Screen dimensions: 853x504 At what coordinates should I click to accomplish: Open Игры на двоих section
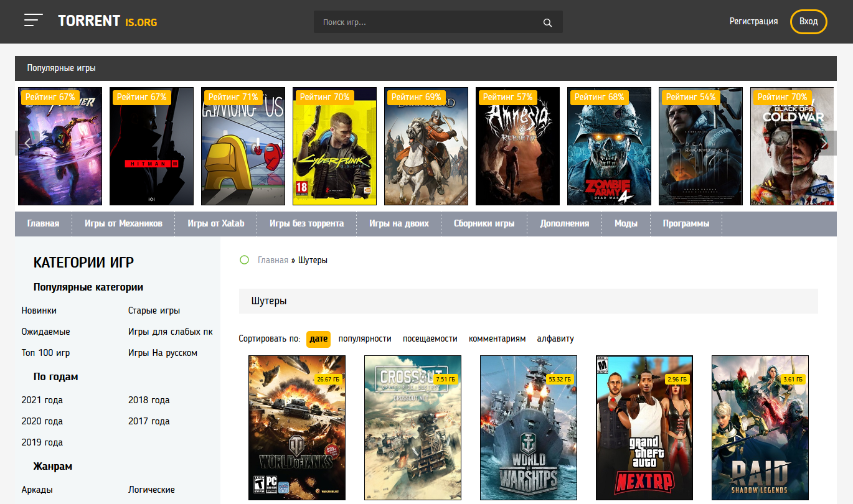(399, 223)
